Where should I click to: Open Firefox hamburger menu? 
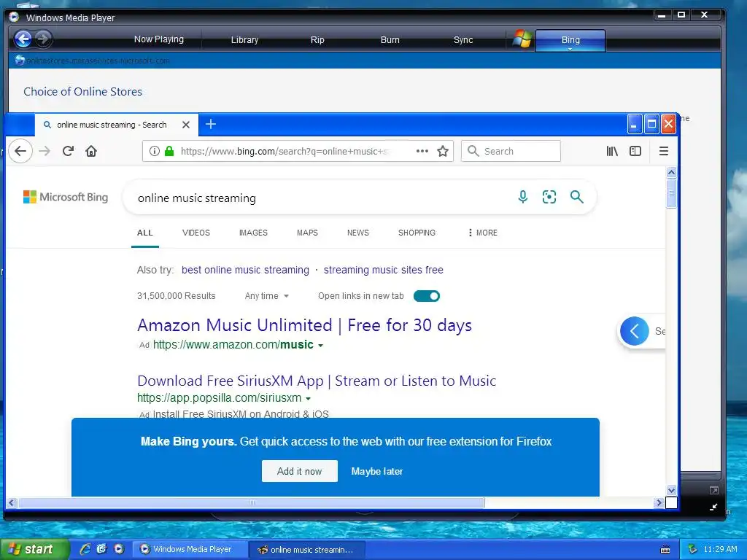[x=664, y=151]
